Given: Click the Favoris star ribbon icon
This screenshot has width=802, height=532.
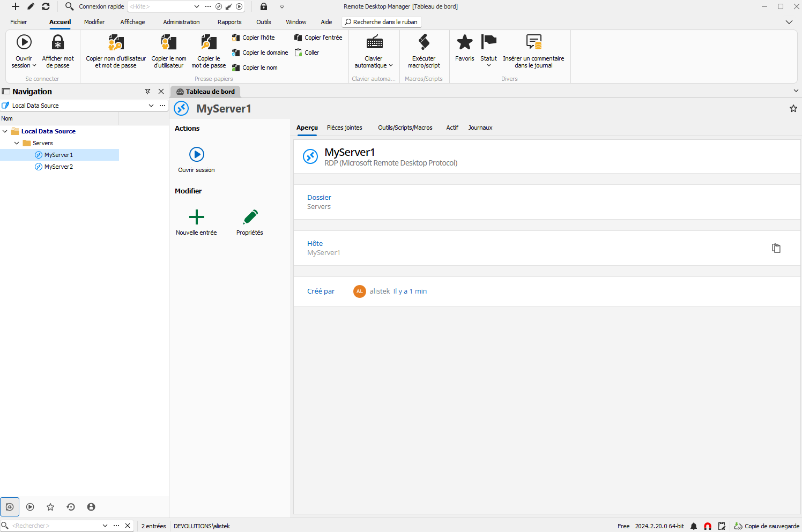Looking at the screenshot, I should click(465, 48).
